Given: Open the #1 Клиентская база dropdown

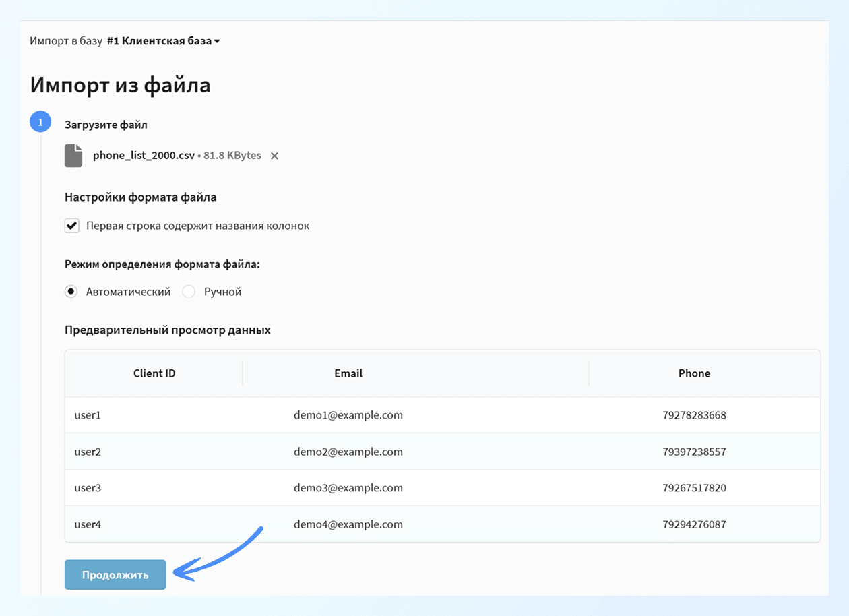Looking at the screenshot, I should tap(162, 41).
